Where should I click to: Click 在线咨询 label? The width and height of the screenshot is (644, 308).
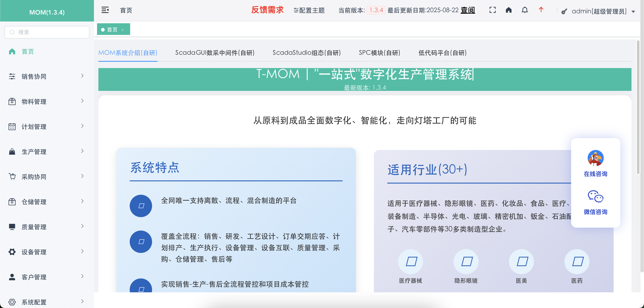(x=595, y=174)
